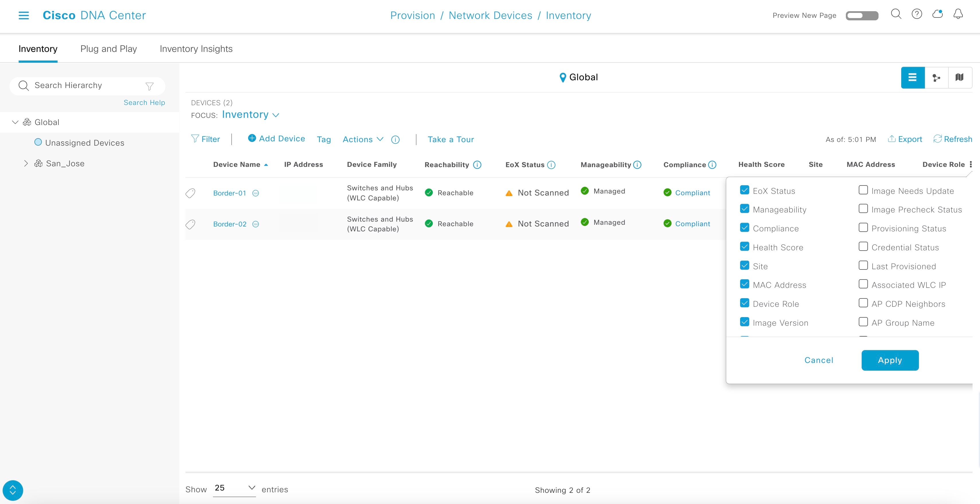This screenshot has height=504, width=980.
Task: Switch to the Plug and Play tab
Action: (x=108, y=48)
